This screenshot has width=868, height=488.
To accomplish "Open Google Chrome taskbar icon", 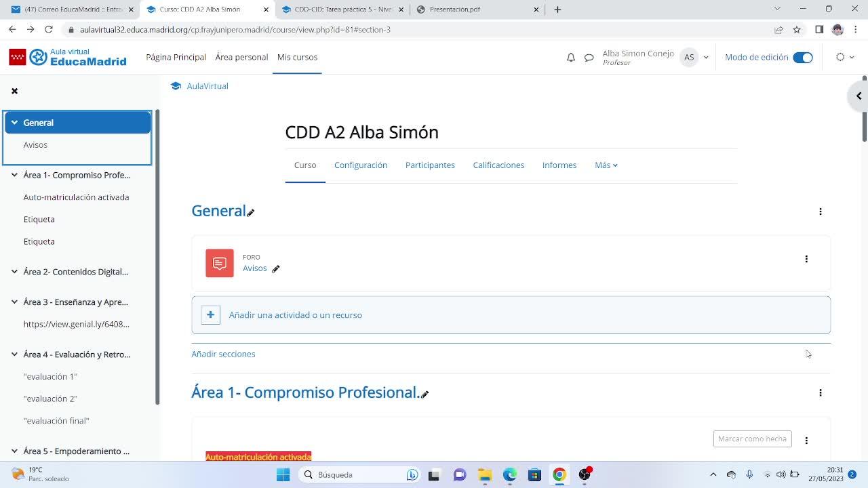I will click(x=559, y=474).
